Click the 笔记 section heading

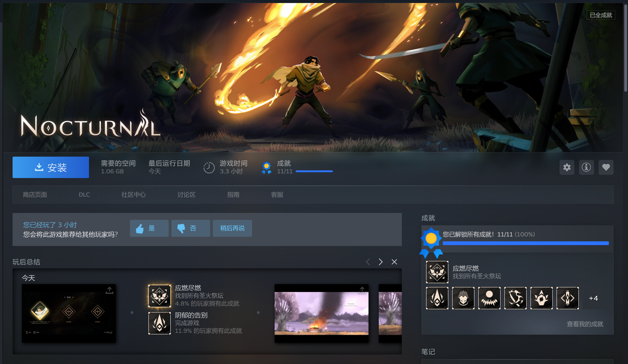point(428,352)
